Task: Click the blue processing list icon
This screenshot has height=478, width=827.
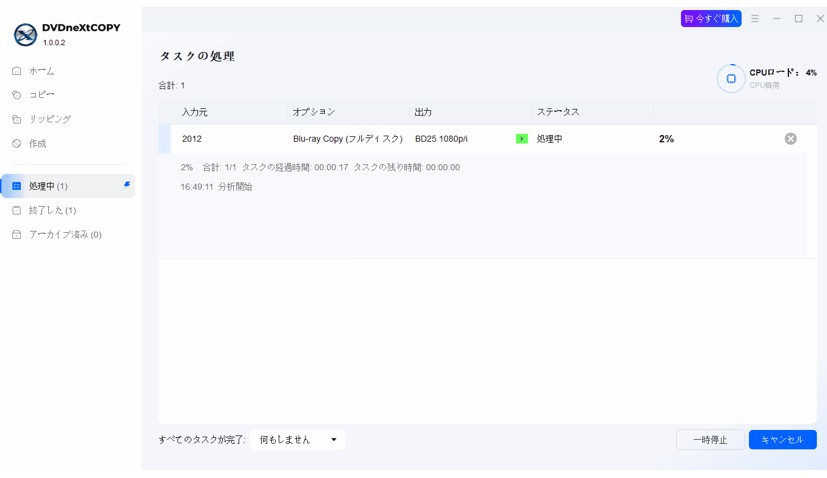Action: point(16,186)
